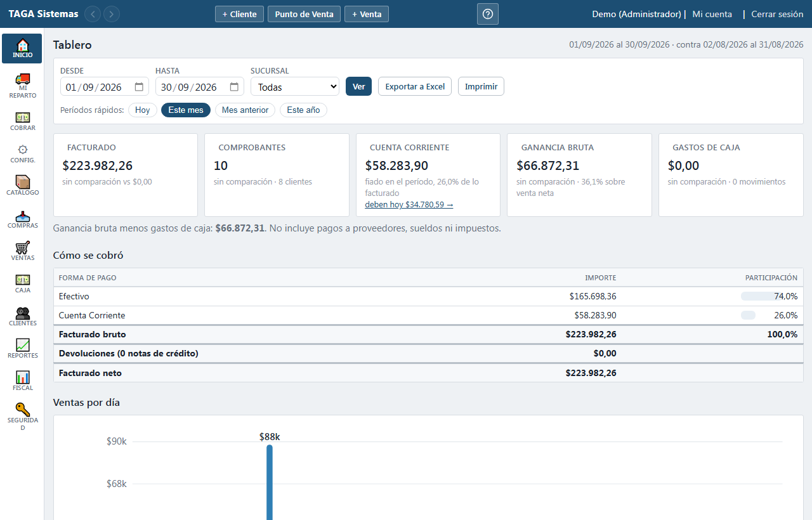The width and height of the screenshot is (812, 520).
Task: Open Mi cuenta in the header
Action: coord(712,14)
